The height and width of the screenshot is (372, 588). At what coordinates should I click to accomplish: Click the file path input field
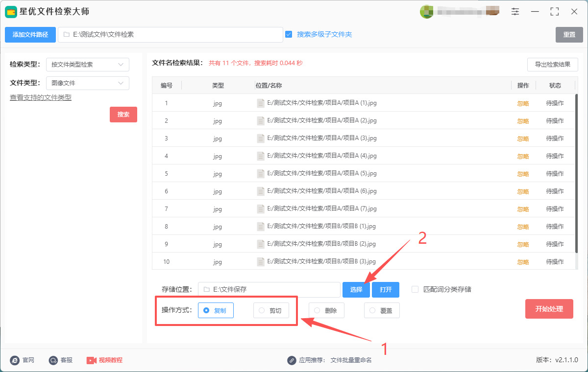pos(171,35)
